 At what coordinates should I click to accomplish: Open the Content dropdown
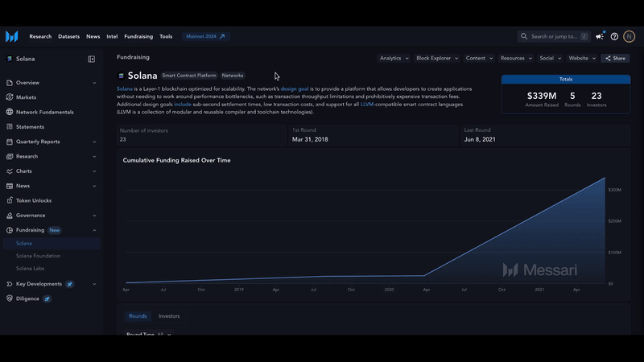(479, 58)
